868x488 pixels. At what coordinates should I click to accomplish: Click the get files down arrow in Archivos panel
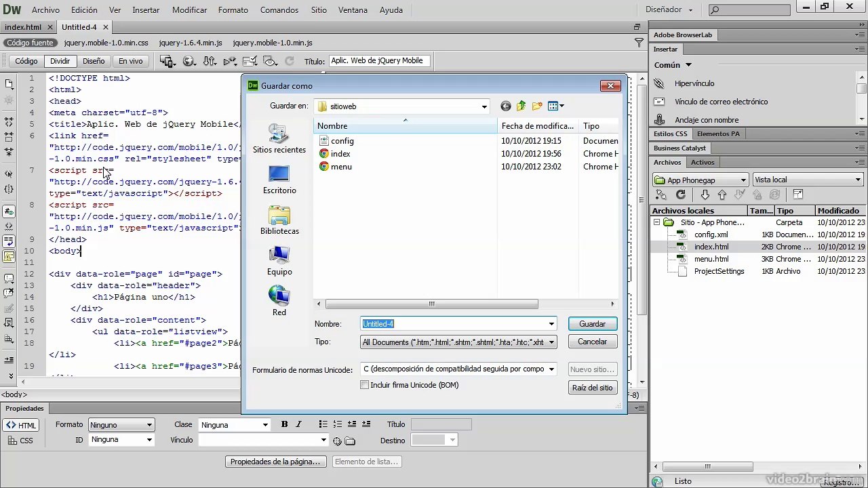[x=705, y=195]
